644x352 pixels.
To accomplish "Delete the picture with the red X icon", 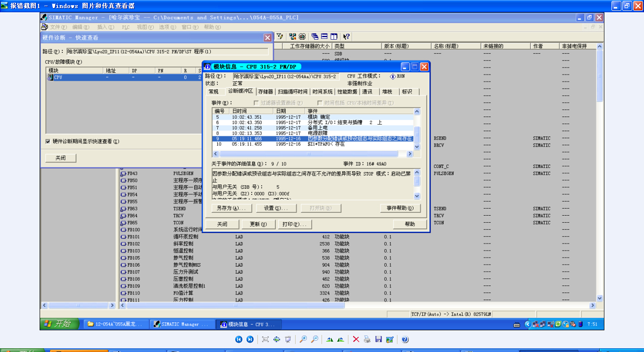I will (x=356, y=339).
